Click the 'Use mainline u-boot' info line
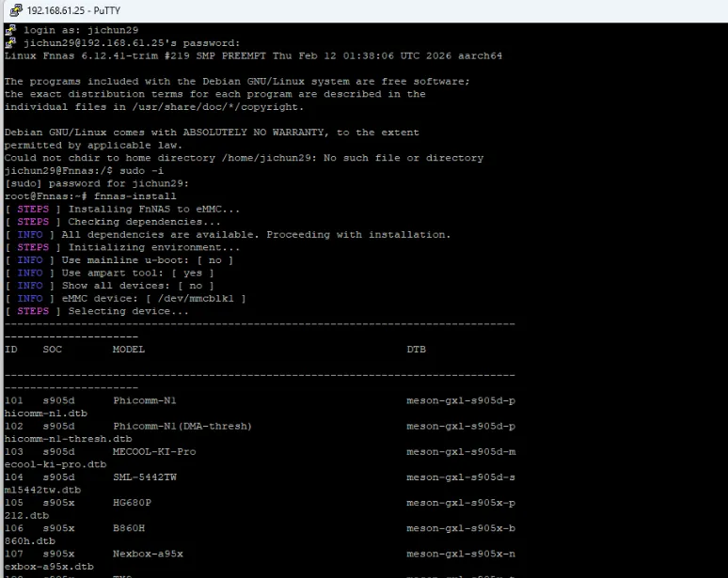This screenshot has width=728, height=578. pos(145,260)
